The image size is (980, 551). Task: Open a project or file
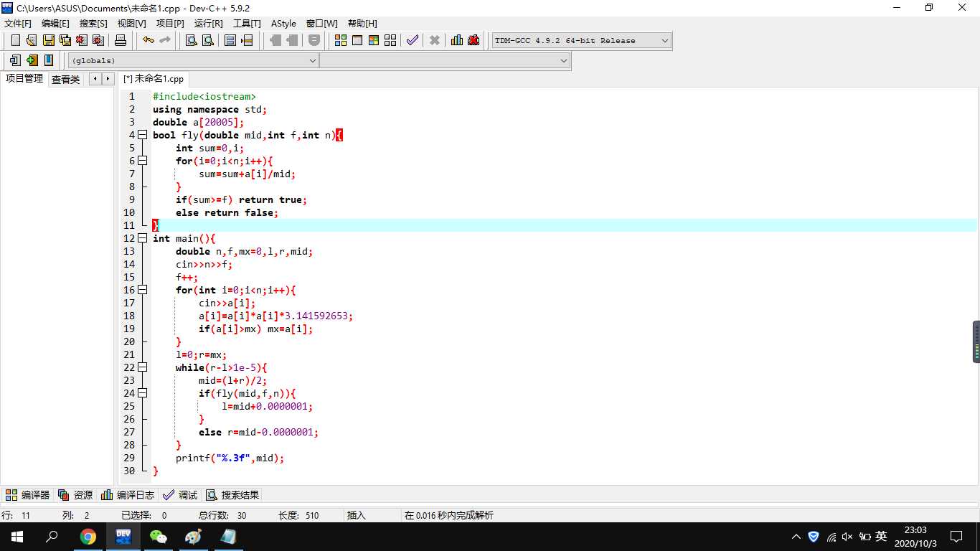31,40
